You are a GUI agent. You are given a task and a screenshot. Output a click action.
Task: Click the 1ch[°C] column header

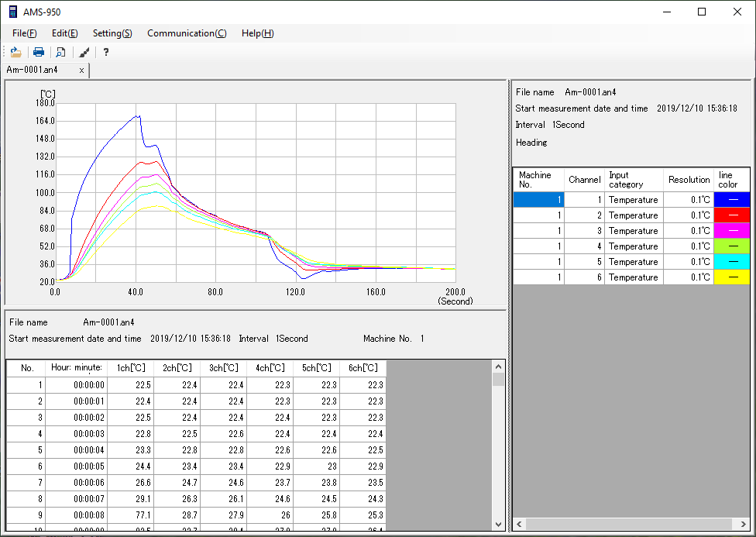click(130, 367)
